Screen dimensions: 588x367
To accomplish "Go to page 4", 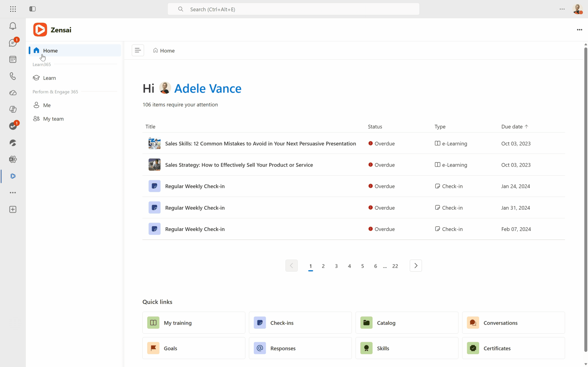I will coord(349,266).
